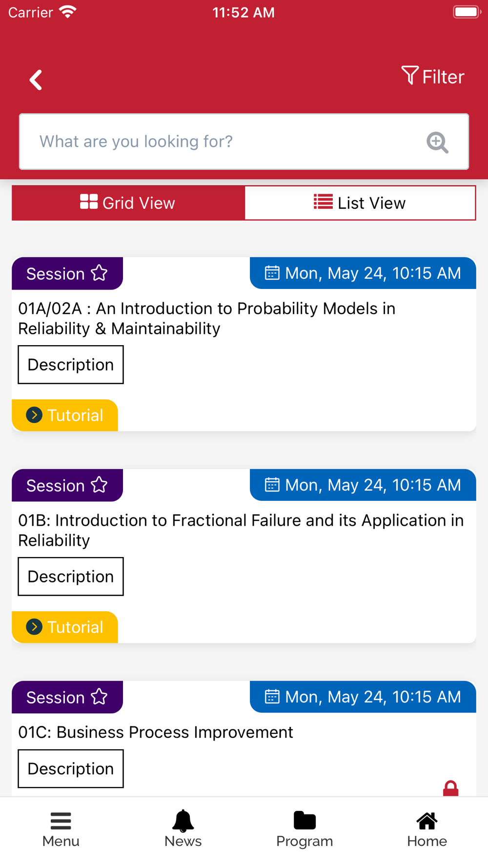Expand Tutorial tag on 01A/02A session
This screenshot has width=488, height=868.
[65, 415]
